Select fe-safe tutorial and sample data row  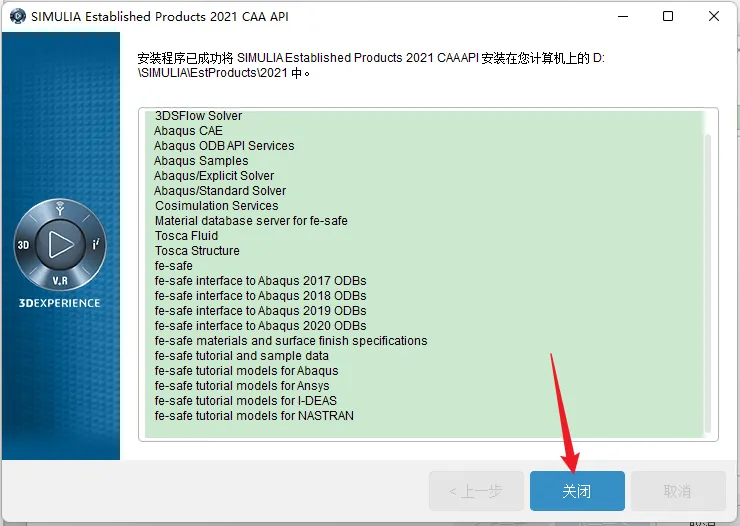pyautogui.click(x=242, y=356)
